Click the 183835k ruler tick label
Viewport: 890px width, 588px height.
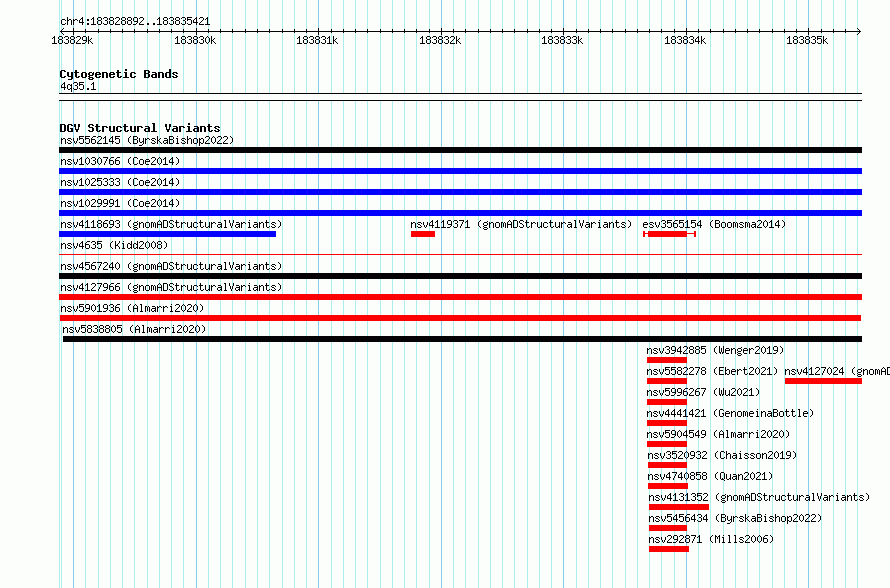coord(807,40)
